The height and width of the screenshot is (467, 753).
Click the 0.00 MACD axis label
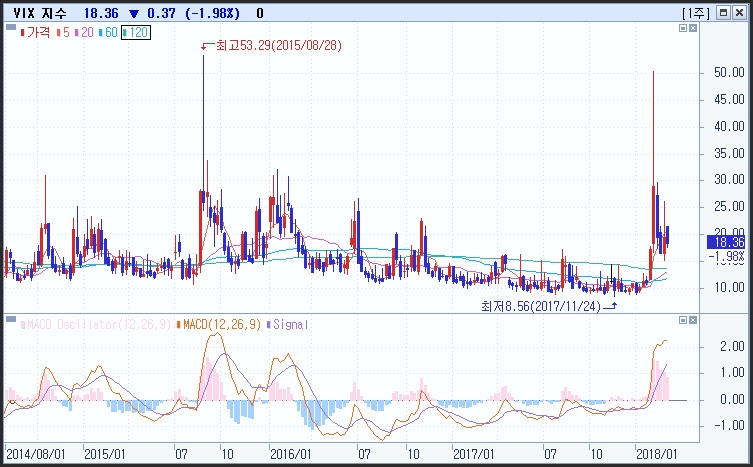click(x=732, y=400)
